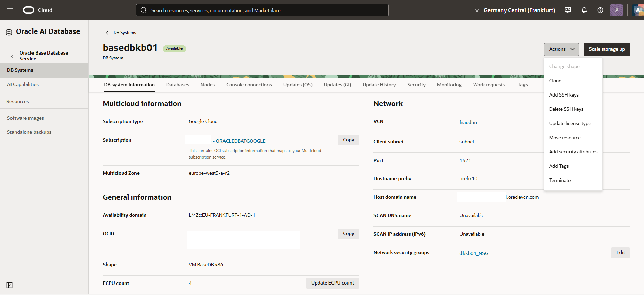Switch to the Tags tab
The height and width of the screenshot is (295, 644).
tap(523, 85)
